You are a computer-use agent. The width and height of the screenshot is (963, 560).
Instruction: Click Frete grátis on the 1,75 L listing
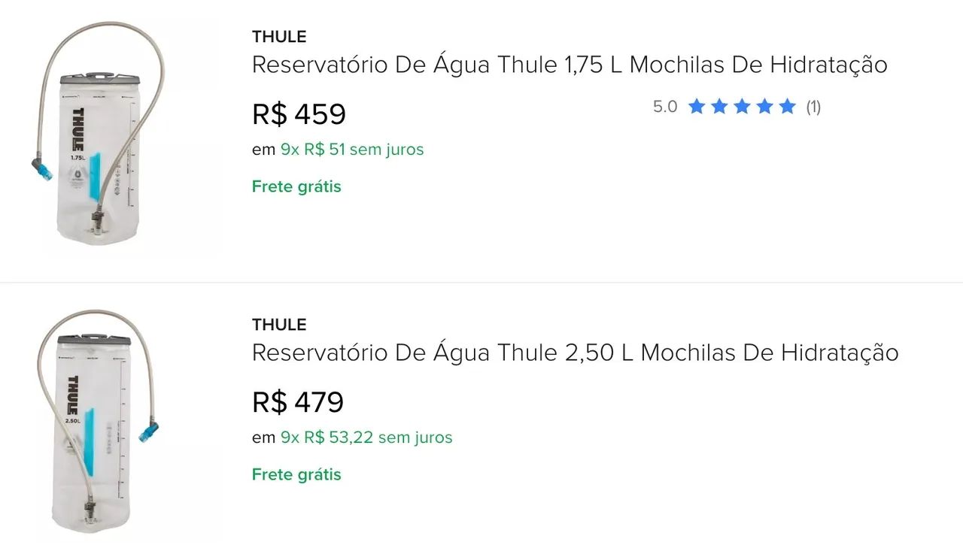click(296, 186)
